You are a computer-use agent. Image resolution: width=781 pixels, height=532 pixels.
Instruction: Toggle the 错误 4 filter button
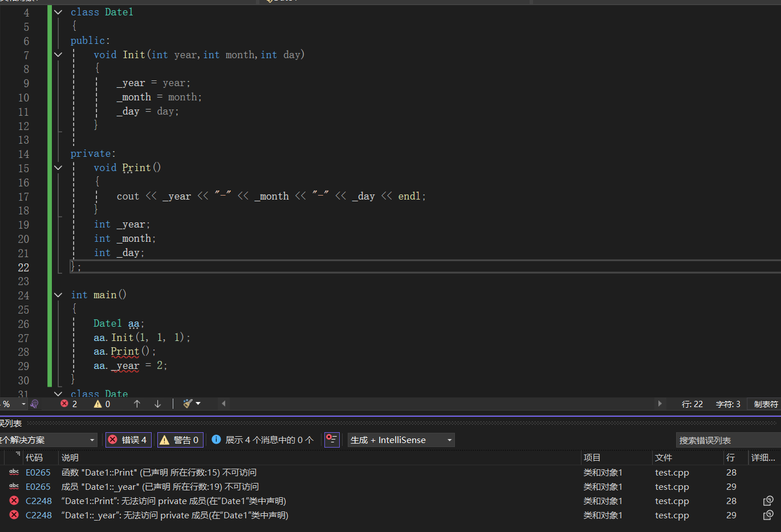tap(128, 440)
